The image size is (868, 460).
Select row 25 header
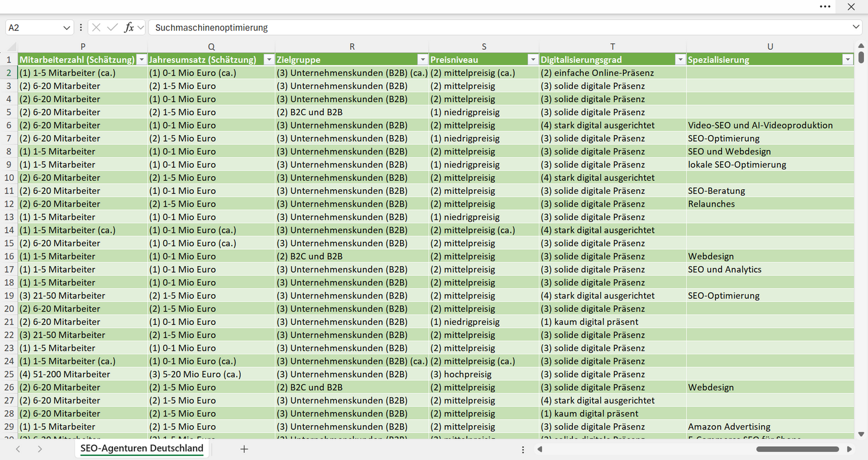click(9, 374)
